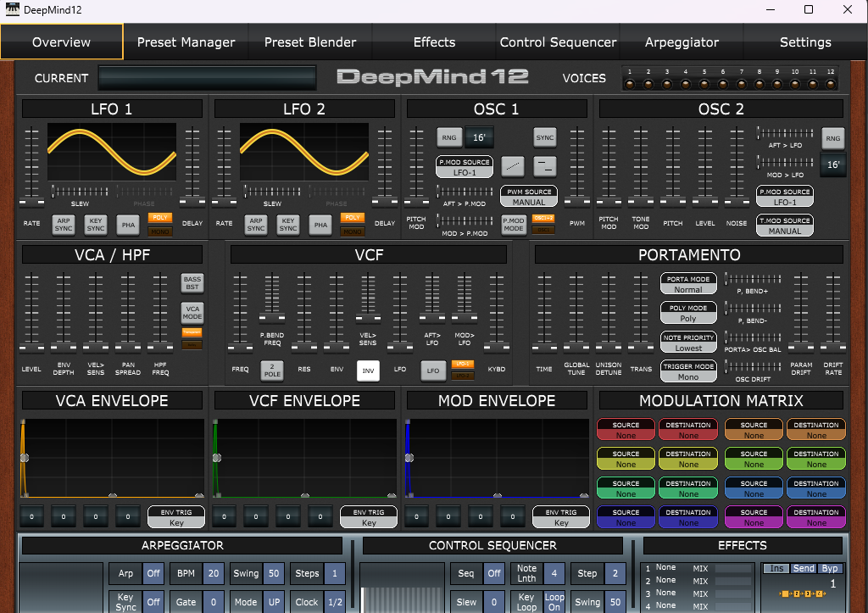The height and width of the screenshot is (613, 868).
Task: Click the Send button in Effects
Action: tap(804, 568)
